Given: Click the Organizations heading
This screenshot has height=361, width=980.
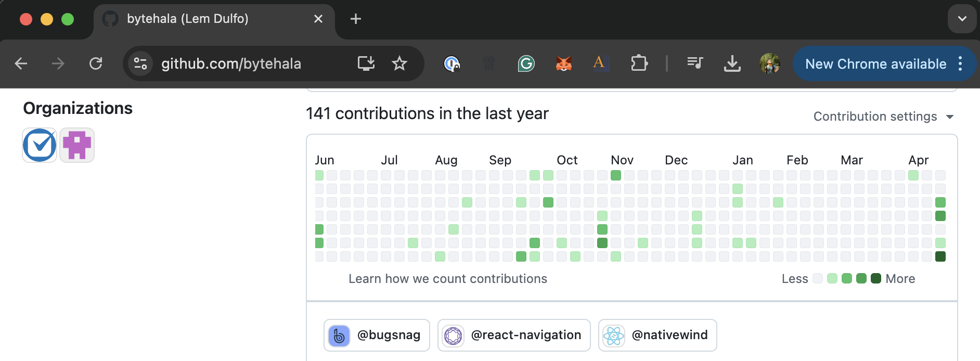Looking at the screenshot, I should tap(78, 108).
